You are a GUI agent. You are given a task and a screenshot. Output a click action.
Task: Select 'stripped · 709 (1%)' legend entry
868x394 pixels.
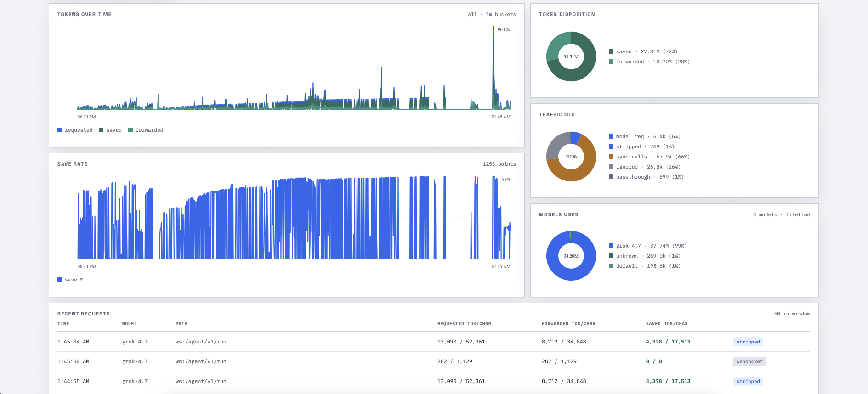641,146
